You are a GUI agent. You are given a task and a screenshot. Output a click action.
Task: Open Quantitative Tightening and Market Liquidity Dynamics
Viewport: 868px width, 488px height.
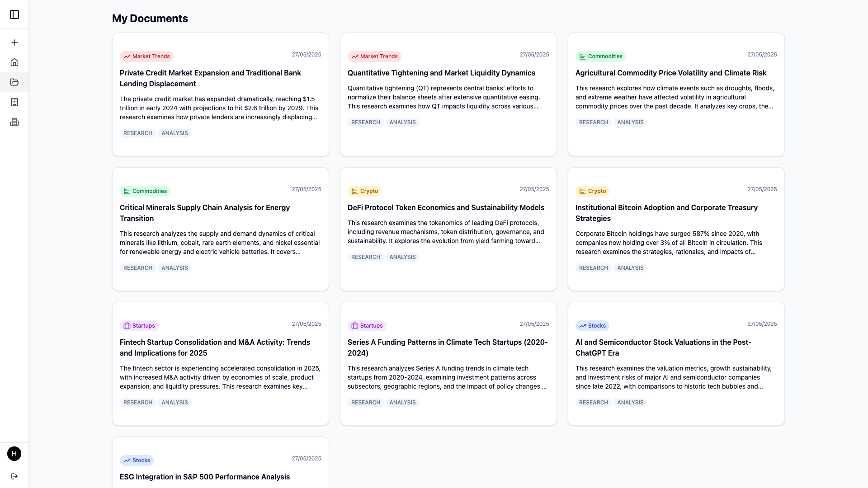pyautogui.click(x=441, y=73)
